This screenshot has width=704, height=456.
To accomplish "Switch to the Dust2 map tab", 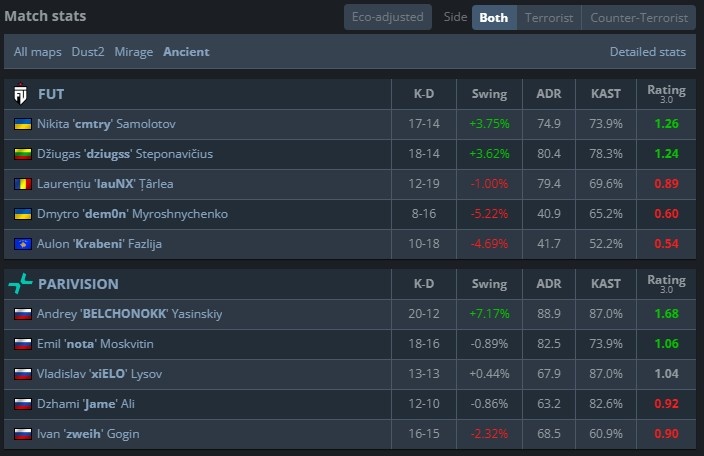I will (87, 51).
